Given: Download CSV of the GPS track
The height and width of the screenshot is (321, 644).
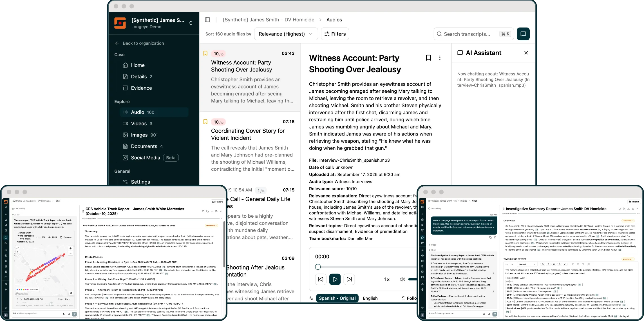Looking at the screenshot, I should (x=42, y=237).
